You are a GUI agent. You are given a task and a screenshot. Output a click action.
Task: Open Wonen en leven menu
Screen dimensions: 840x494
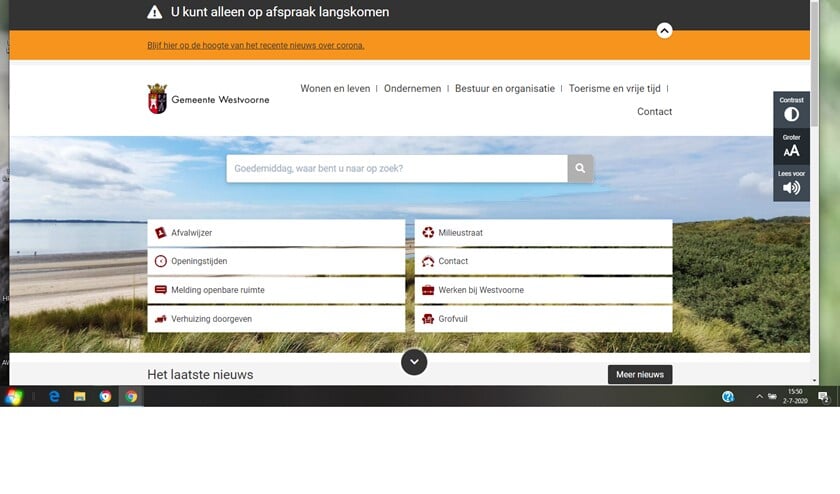(x=335, y=88)
